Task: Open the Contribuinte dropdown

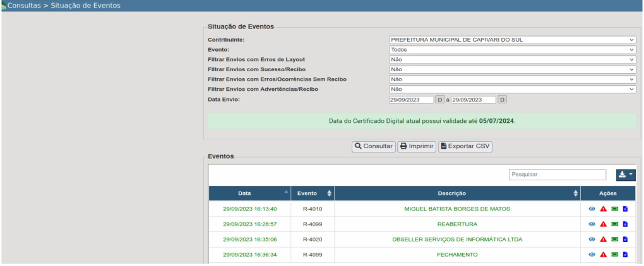Action: pos(512,40)
